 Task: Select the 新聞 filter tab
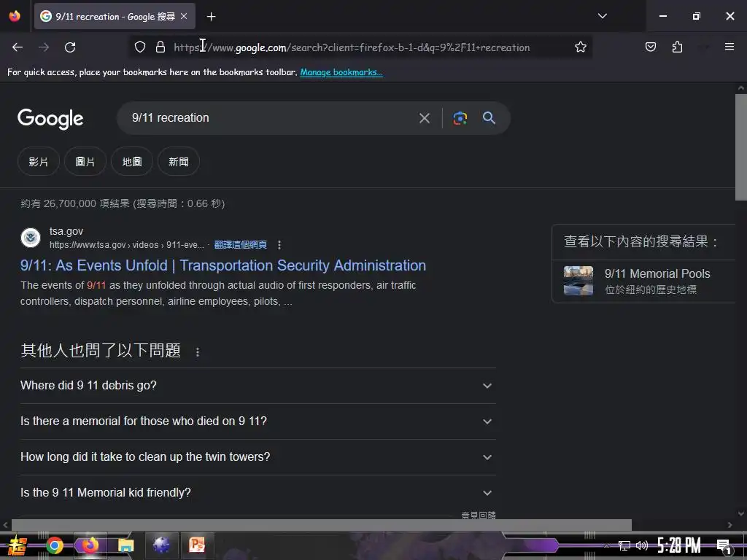pyautogui.click(x=179, y=161)
